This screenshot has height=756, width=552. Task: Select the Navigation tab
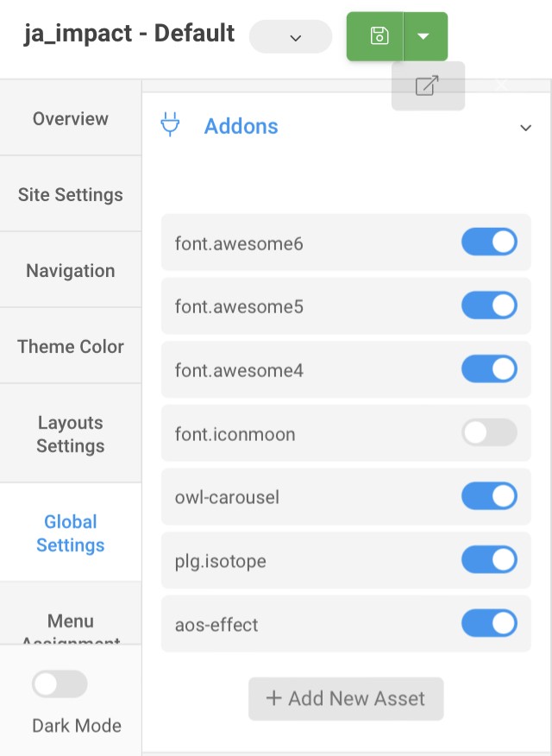[71, 271]
